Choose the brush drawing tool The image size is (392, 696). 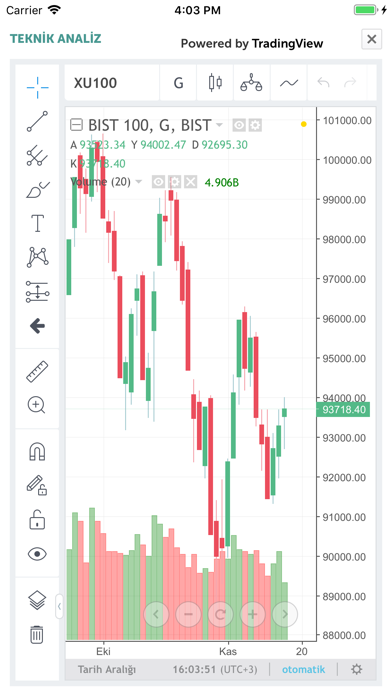point(37,190)
